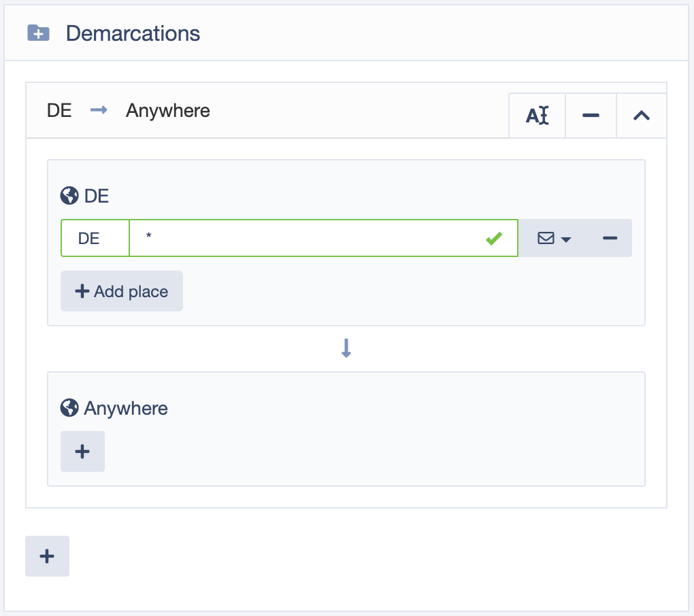Click the Anywhere label in panel header
The image size is (694, 616).
coord(168,111)
